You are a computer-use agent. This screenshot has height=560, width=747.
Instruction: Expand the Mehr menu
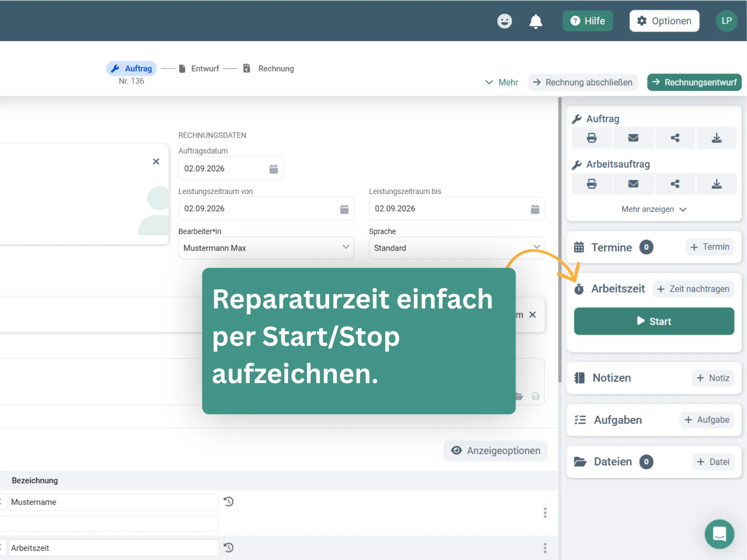click(502, 83)
